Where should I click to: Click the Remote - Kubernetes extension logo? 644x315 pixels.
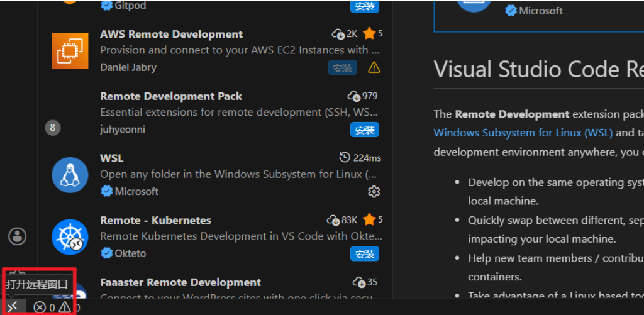pos(70,237)
